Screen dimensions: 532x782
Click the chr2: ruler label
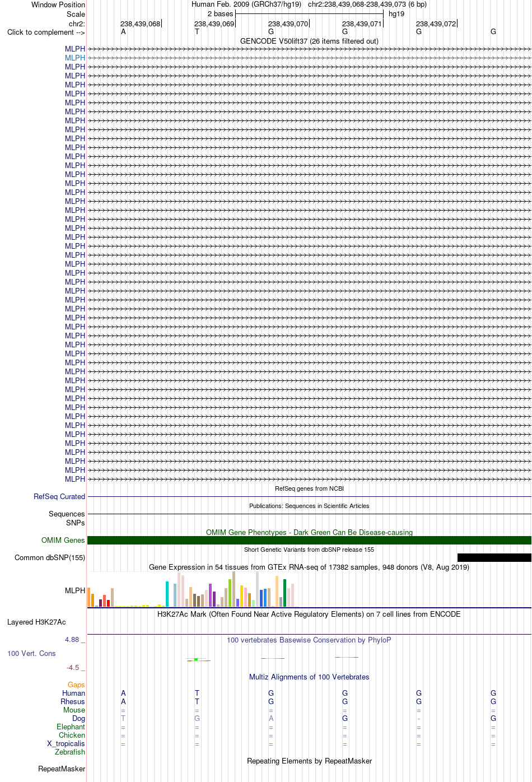pyautogui.click(x=77, y=24)
